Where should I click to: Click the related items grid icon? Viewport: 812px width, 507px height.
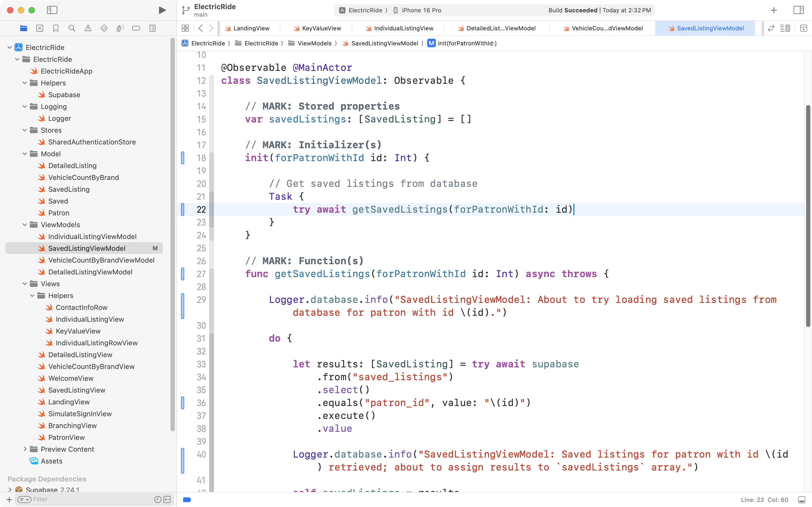point(185,28)
